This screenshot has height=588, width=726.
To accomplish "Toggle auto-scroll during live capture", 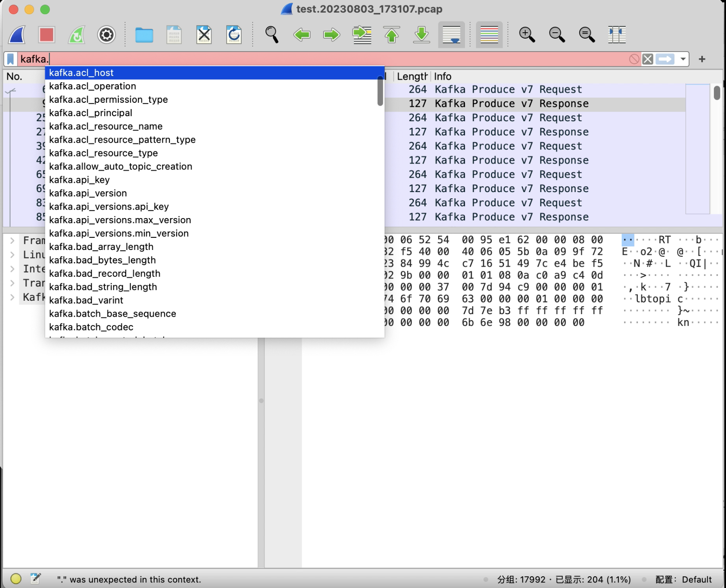I will (452, 35).
